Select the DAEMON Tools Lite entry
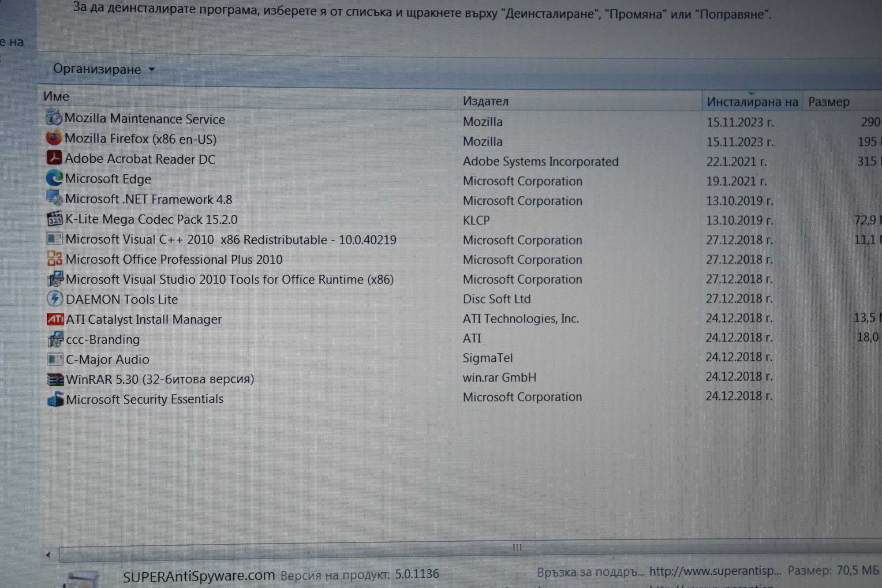Screen dimensions: 882x588 [122, 299]
